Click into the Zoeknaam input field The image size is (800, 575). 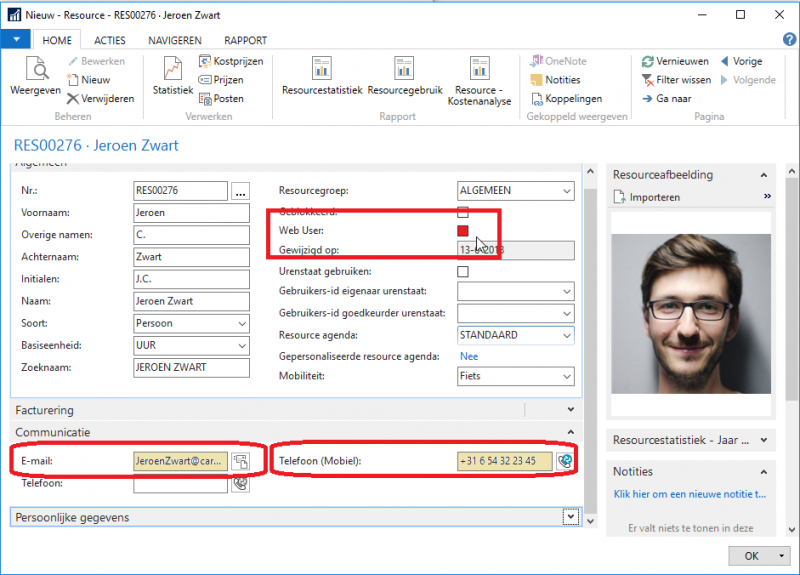(191, 368)
